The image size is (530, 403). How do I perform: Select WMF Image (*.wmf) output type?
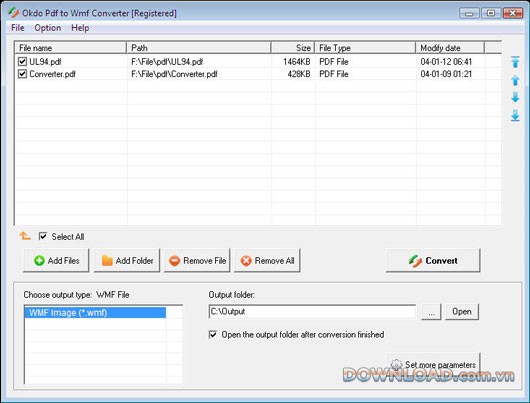[95, 312]
